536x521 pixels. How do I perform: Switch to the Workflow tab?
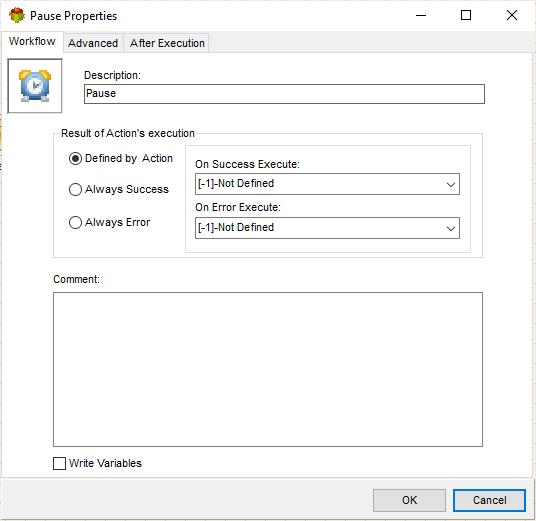(32, 41)
